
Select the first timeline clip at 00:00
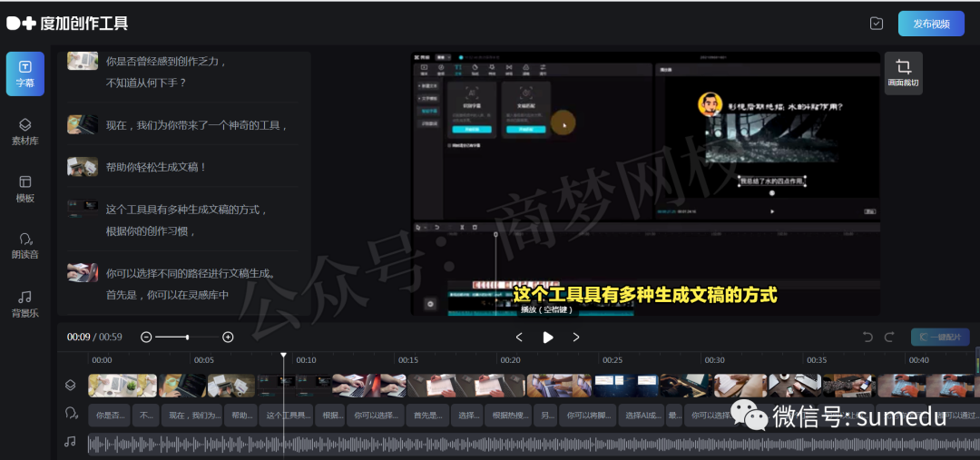pos(122,386)
